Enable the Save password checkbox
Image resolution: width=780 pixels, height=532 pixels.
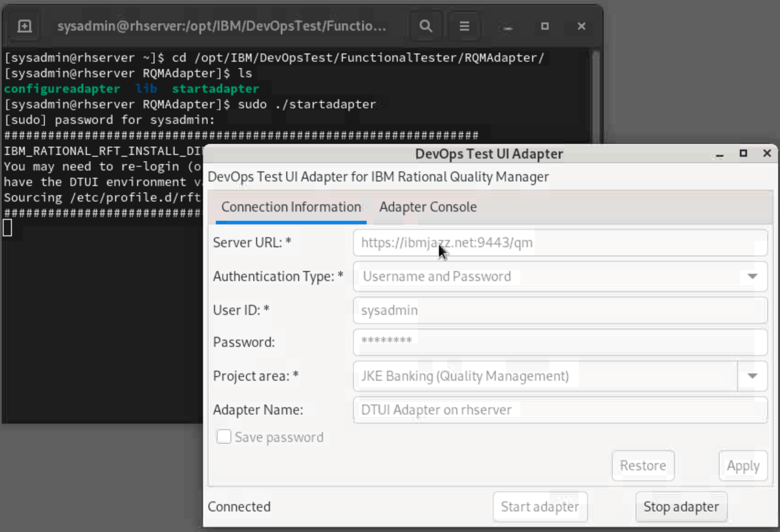click(x=224, y=437)
